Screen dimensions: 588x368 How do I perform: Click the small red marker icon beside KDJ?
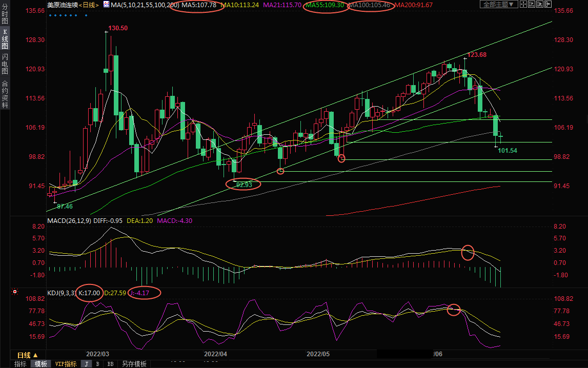click(15, 292)
